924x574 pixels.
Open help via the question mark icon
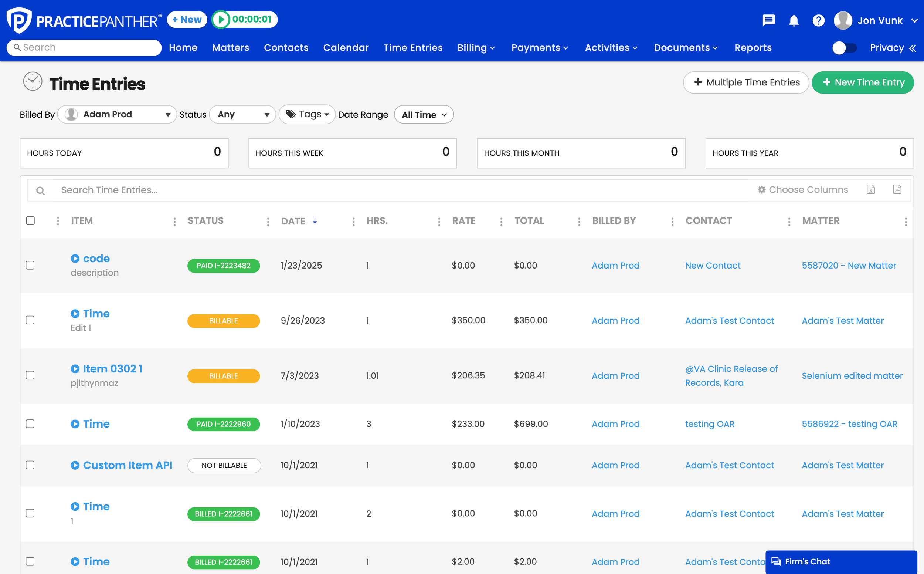(x=819, y=20)
